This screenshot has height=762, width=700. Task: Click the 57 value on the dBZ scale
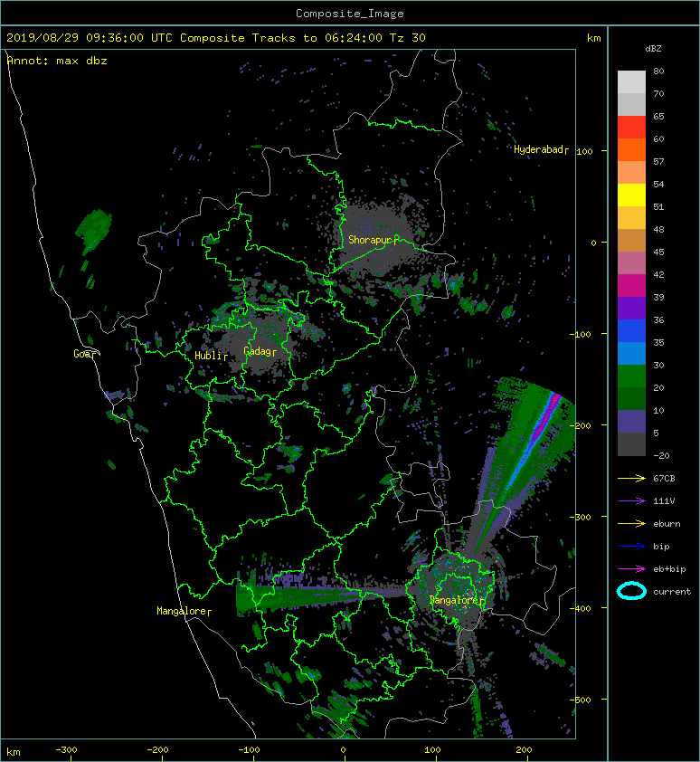point(658,161)
